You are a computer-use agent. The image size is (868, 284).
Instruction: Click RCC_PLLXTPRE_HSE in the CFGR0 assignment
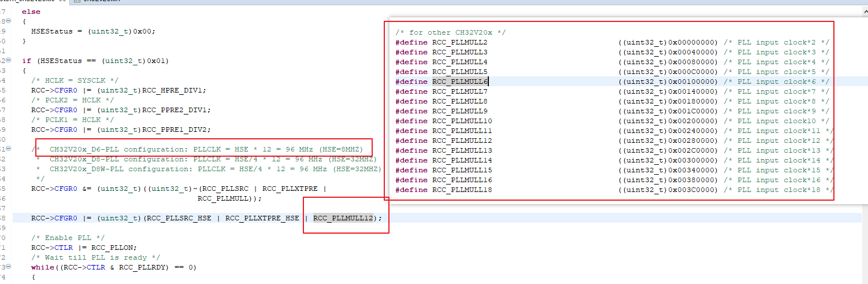pyautogui.click(x=262, y=218)
